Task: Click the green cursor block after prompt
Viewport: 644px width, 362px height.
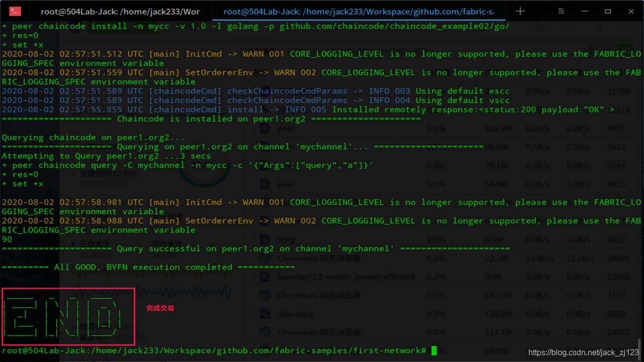Action: 434,351
